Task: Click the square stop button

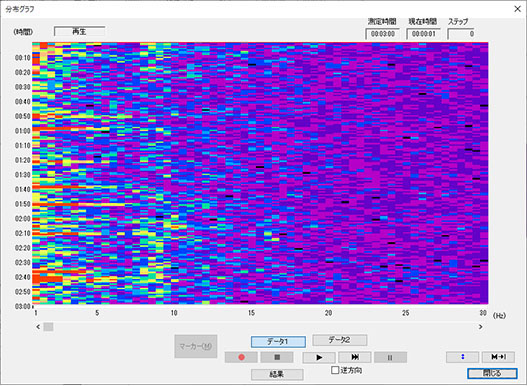Action: click(x=277, y=357)
